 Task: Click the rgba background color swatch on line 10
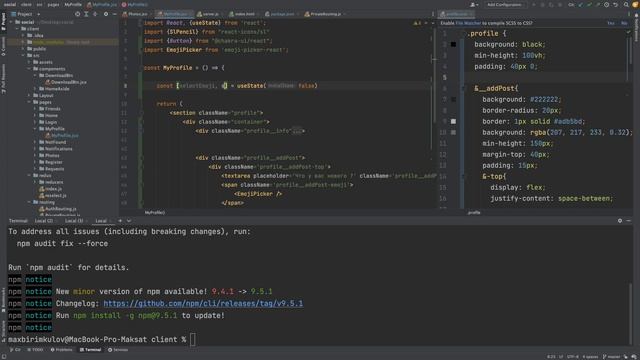click(x=453, y=132)
